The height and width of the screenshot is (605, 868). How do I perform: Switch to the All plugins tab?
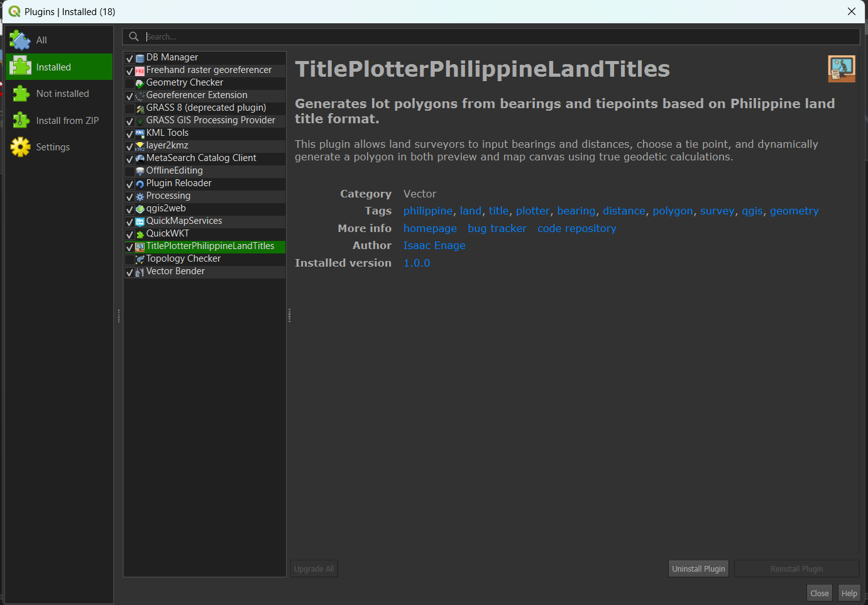[59, 40]
